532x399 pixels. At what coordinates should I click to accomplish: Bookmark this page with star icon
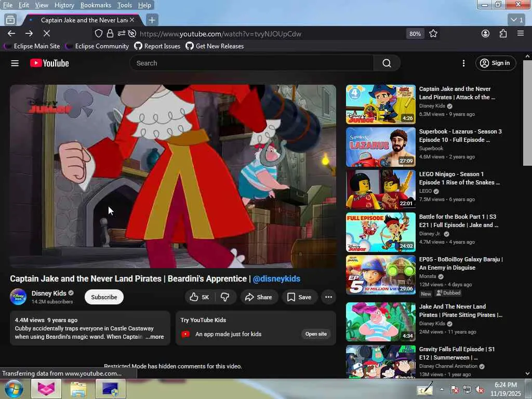[433, 33]
